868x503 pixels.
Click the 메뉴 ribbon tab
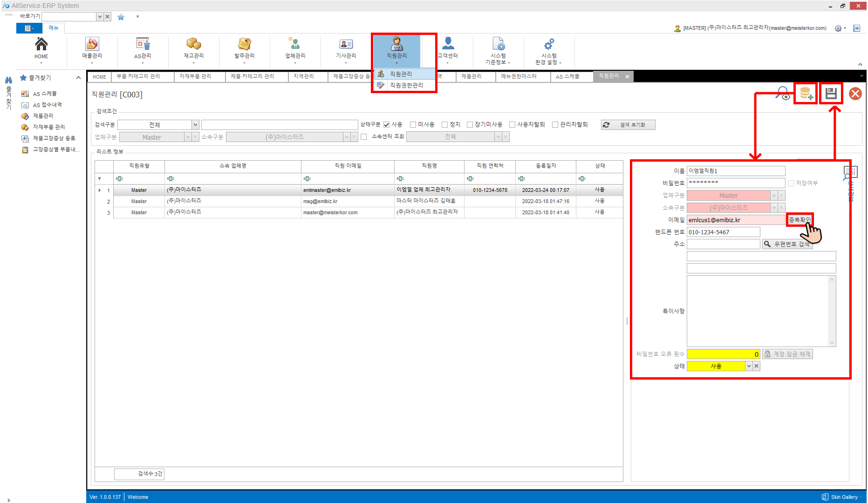[54, 28]
